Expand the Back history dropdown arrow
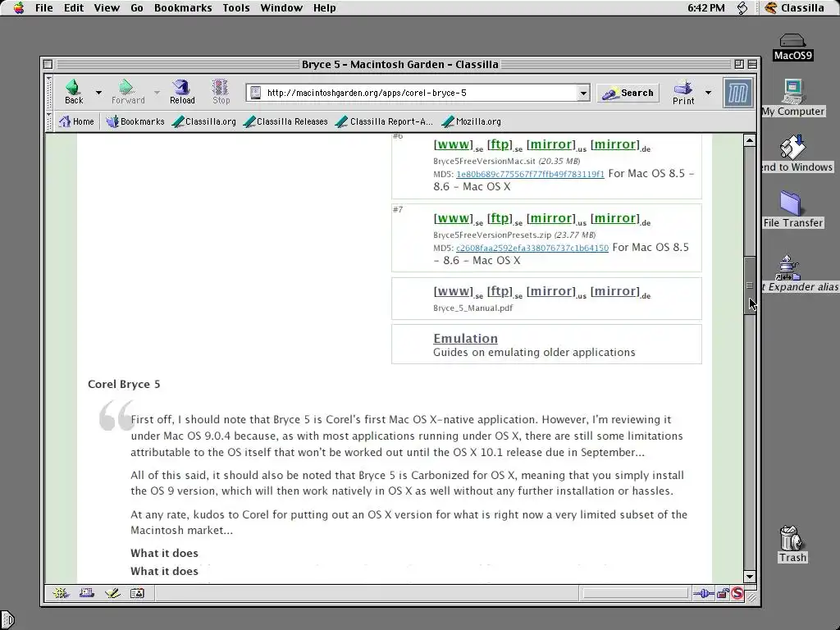840x630 pixels. pos(98,92)
